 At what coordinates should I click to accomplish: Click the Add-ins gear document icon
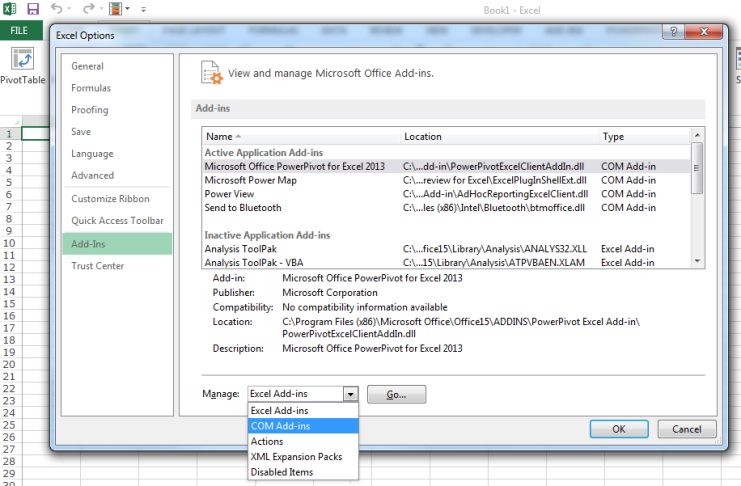[211, 73]
